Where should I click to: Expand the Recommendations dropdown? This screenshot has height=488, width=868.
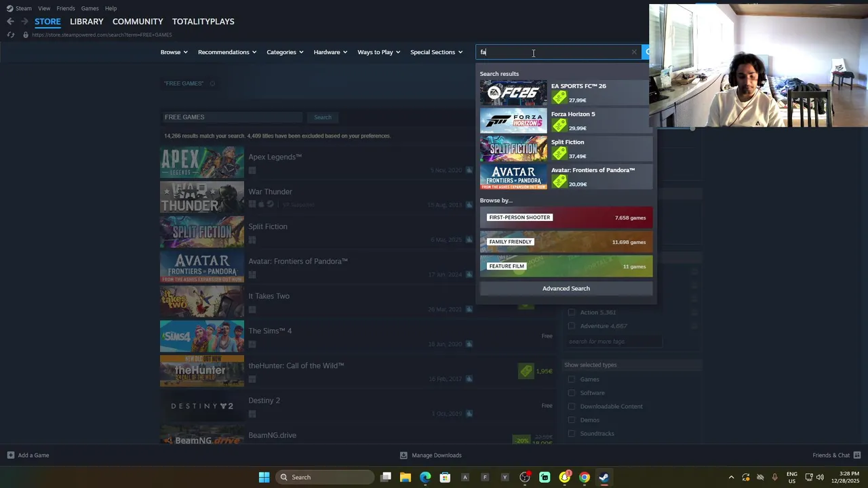tap(227, 52)
